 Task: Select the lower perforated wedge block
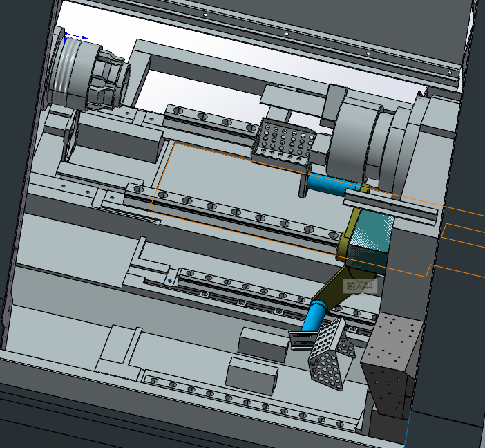coord(332,355)
